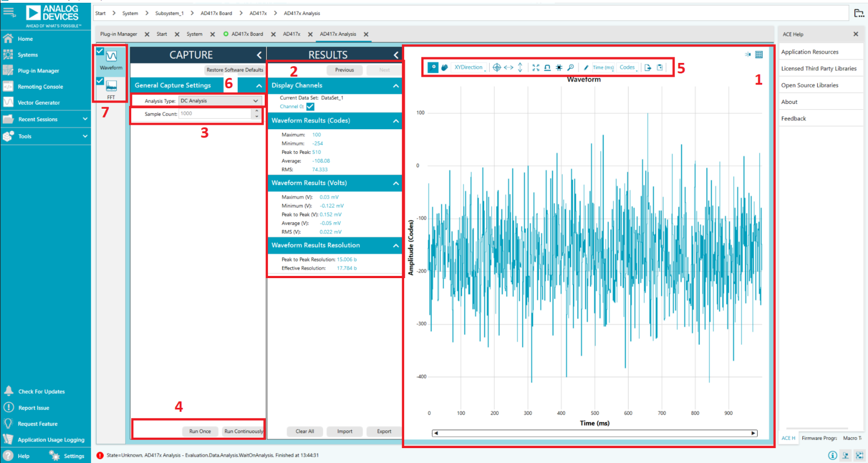This screenshot has width=868, height=463.
Task: Click the grid hash icon in chart toolbar
Action: point(559,67)
